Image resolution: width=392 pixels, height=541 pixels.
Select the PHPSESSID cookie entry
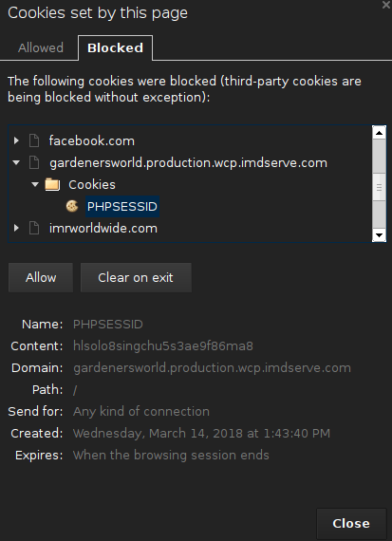(x=122, y=206)
